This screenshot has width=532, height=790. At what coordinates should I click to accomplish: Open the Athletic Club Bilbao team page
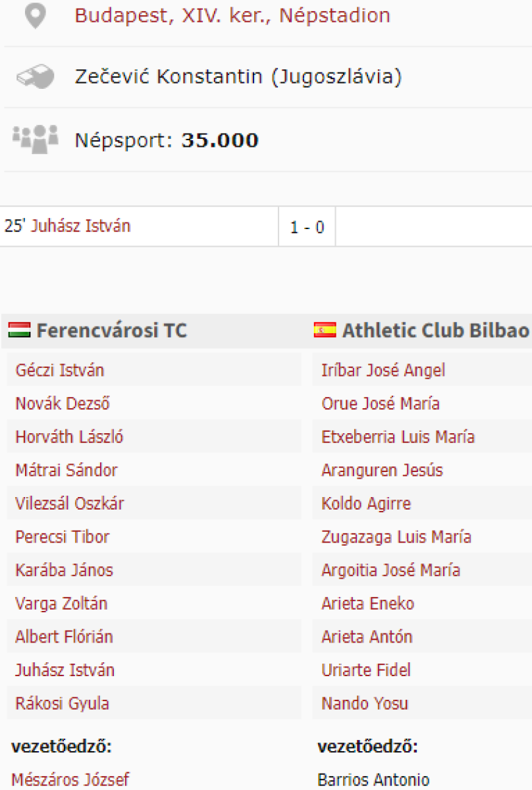435,330
